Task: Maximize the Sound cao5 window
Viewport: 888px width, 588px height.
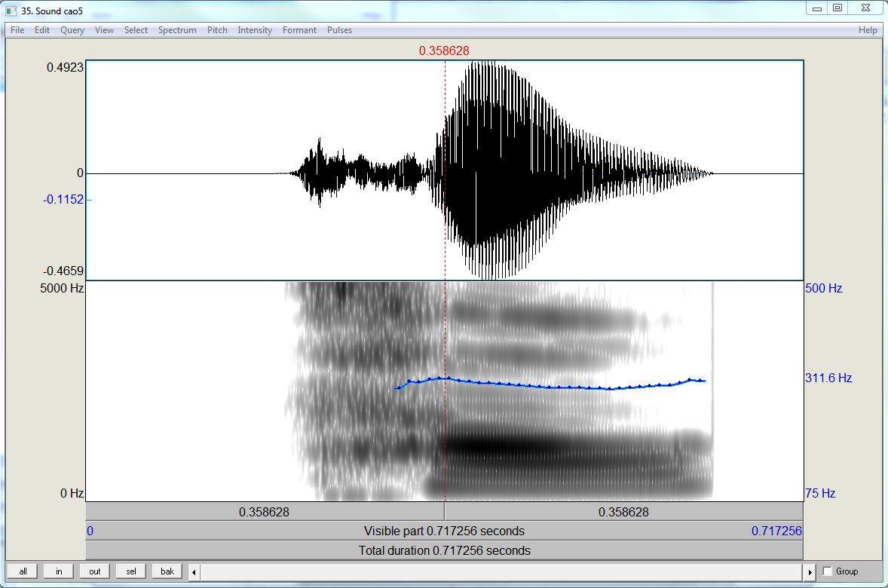Action: (837, 8)
